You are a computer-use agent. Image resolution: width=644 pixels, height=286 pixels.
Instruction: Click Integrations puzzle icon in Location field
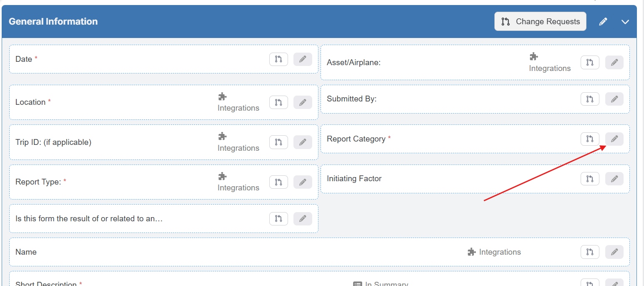(223, 97)
